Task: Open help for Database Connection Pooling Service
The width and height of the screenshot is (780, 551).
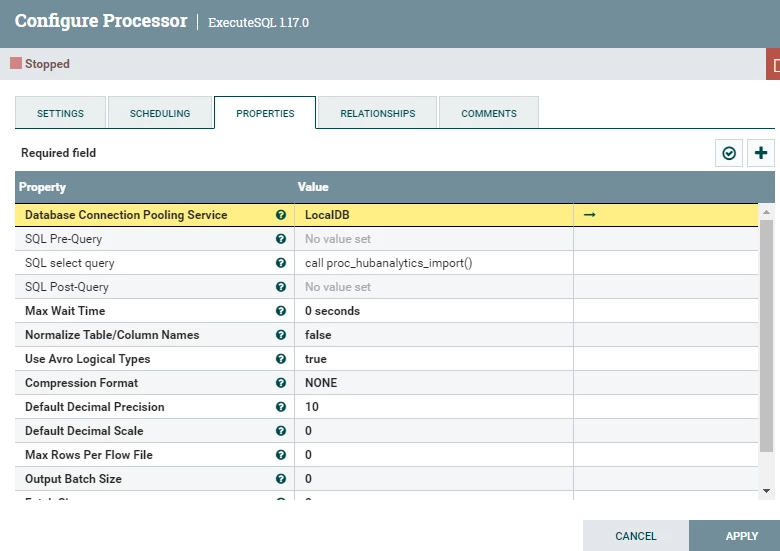Action: (x=281, y=215)
